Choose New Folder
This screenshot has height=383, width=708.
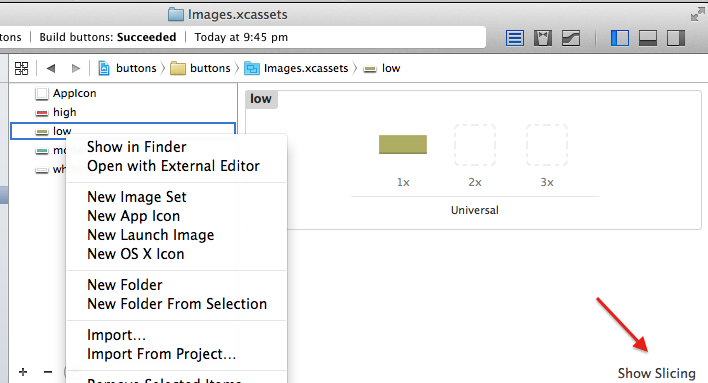pyautogui.click(x=125, y=285)
